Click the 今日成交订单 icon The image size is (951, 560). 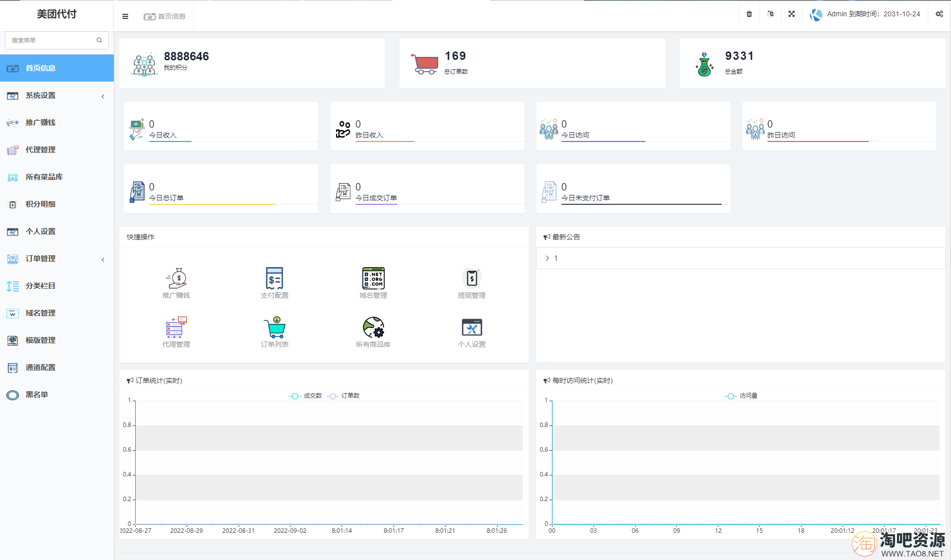tap(343, 192)
